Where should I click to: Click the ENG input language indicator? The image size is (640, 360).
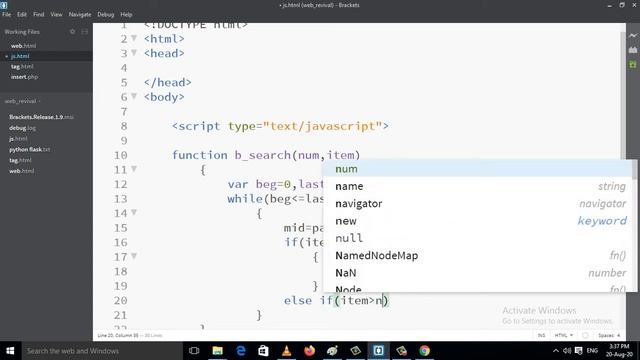click(x=592, y=351)
